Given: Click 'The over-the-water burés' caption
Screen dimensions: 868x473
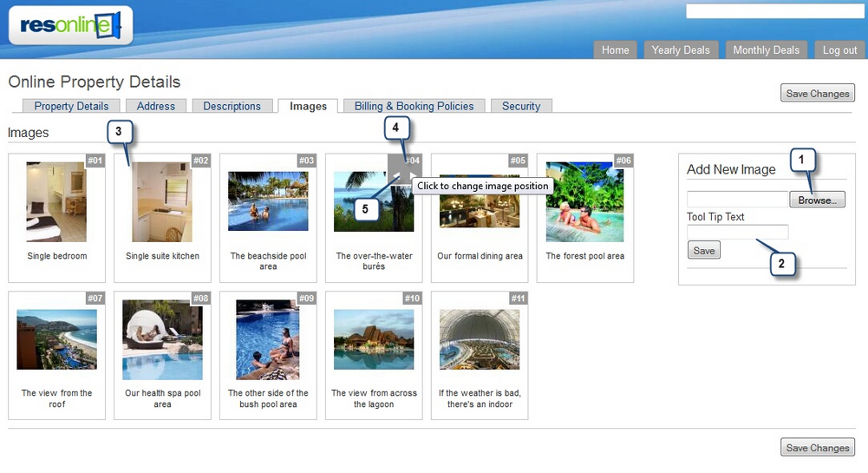Looking at the screenshot, I should (375, 261).
